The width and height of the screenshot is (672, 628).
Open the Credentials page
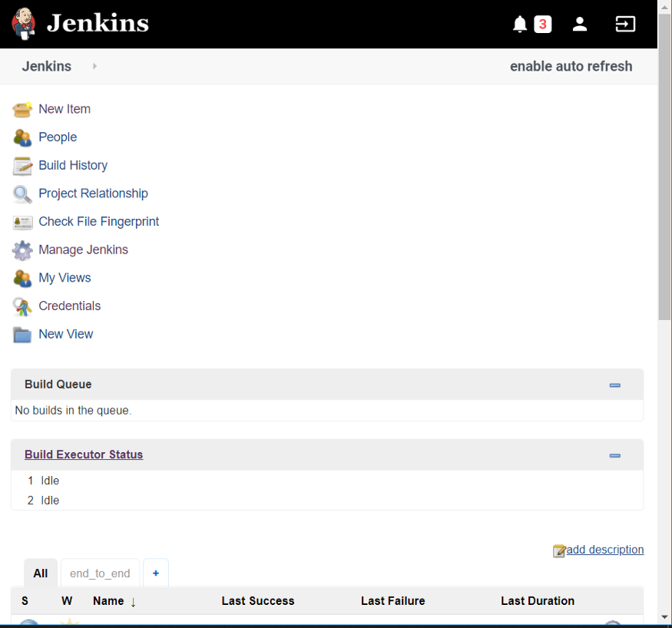[x=70, y=306]
